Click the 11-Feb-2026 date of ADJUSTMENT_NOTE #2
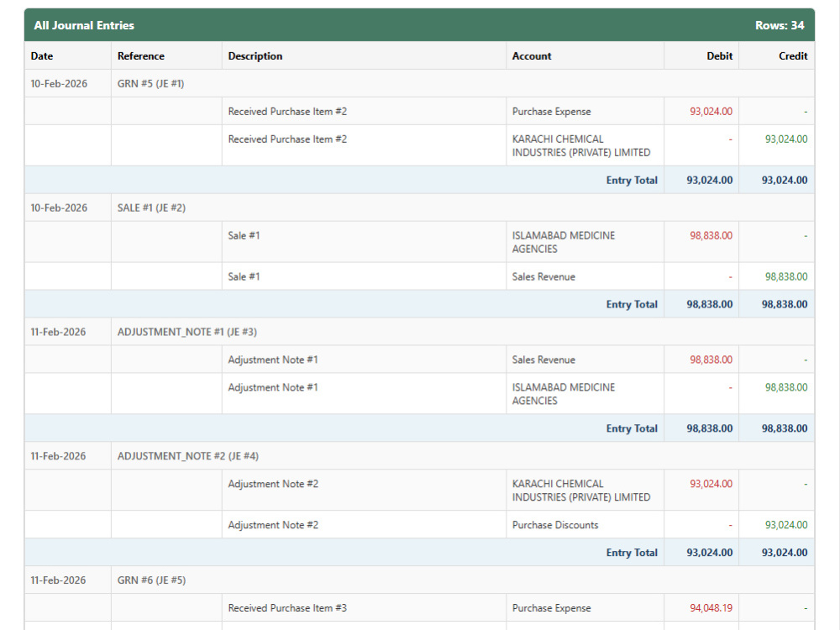The width and height of the screenshot is (840, 630). (x=58, y=456)
